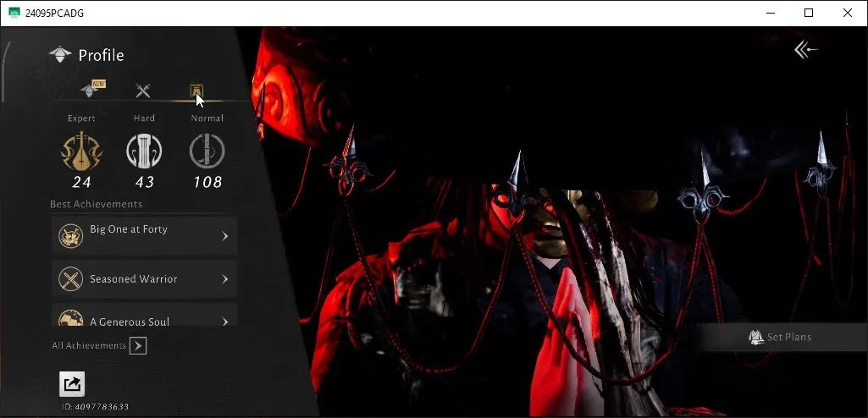This screenshot has width=868, height=418.
Task: Click the All Achievements link text
Action: pyautogui.click(x=89, y=345)
